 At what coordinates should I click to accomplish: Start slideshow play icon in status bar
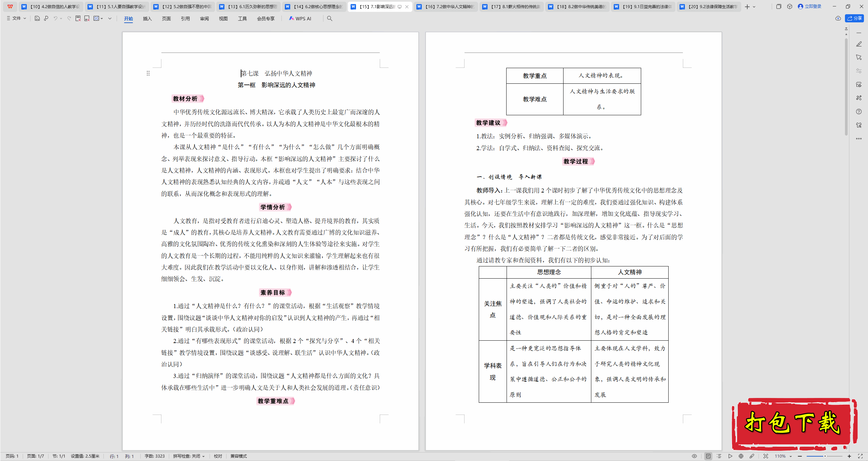pos(730,456)
